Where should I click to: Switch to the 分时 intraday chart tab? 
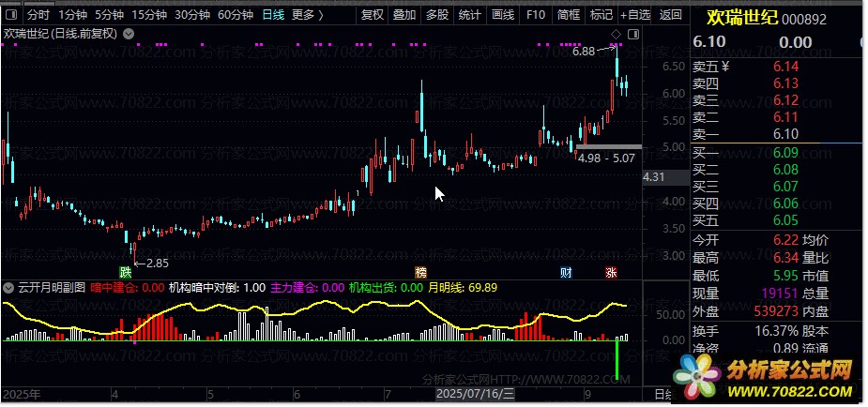38,14
